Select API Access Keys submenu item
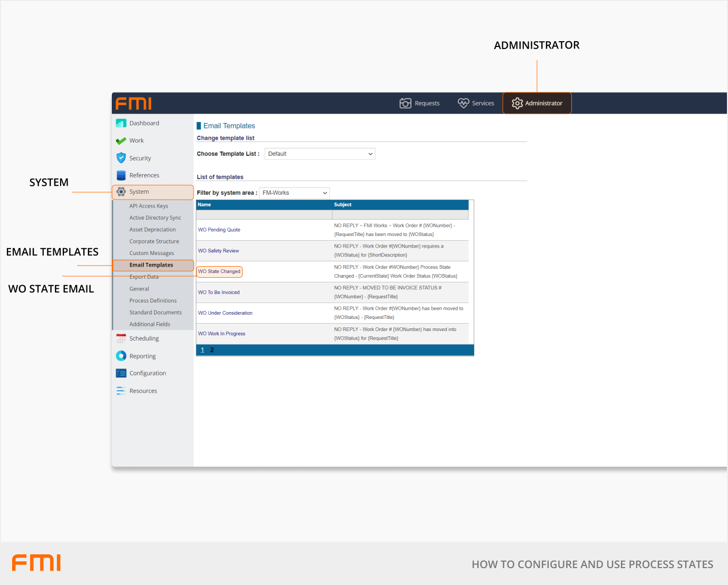Image resolution: width=728 pixels, height=585 pixels. (149, 206)
